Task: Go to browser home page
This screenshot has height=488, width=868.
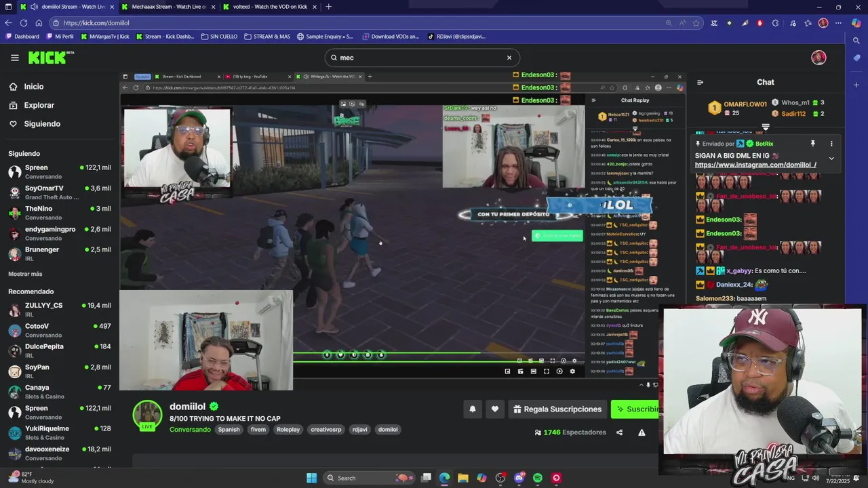Action: click(39, 22)
